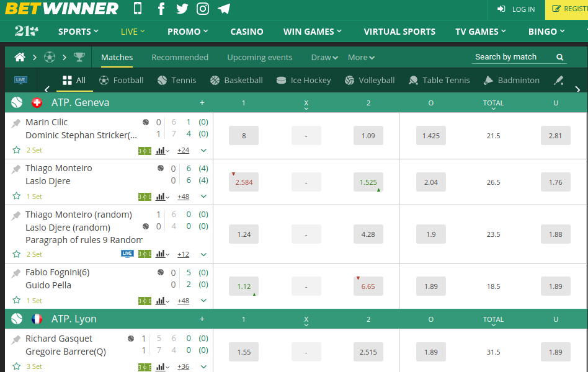Open the Draw dropdown filter
Viewport: 588px width, 372px height.
point(325,58)
